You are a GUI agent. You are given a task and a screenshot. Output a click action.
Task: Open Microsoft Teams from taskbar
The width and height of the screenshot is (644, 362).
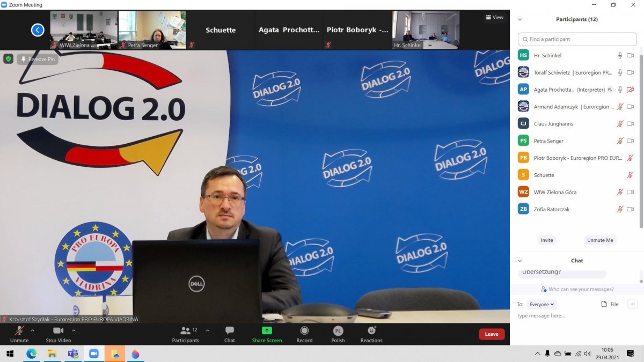73,354
